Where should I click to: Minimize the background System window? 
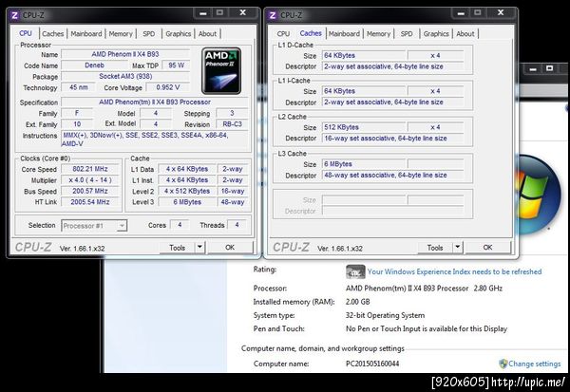(533, 69)
